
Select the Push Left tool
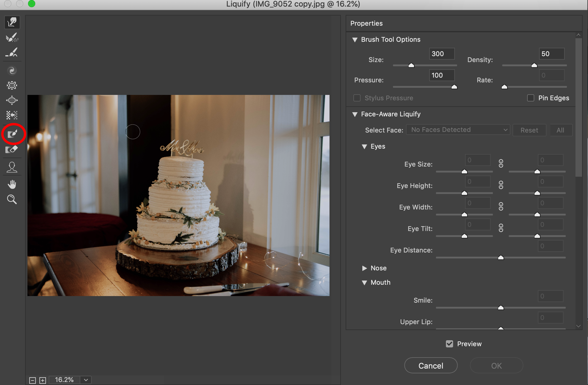pyautogui.click(x=12, y=115)
